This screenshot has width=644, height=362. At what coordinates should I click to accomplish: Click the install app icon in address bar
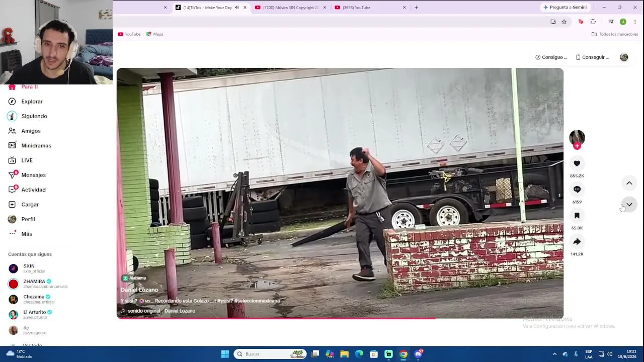click(553, 22)
